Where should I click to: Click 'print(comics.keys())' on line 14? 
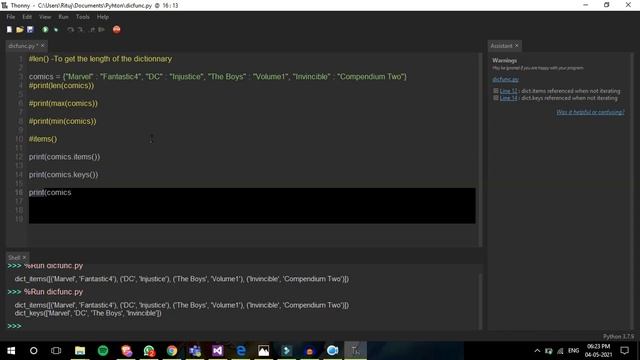pyautogui.click(x=63, y=175)
